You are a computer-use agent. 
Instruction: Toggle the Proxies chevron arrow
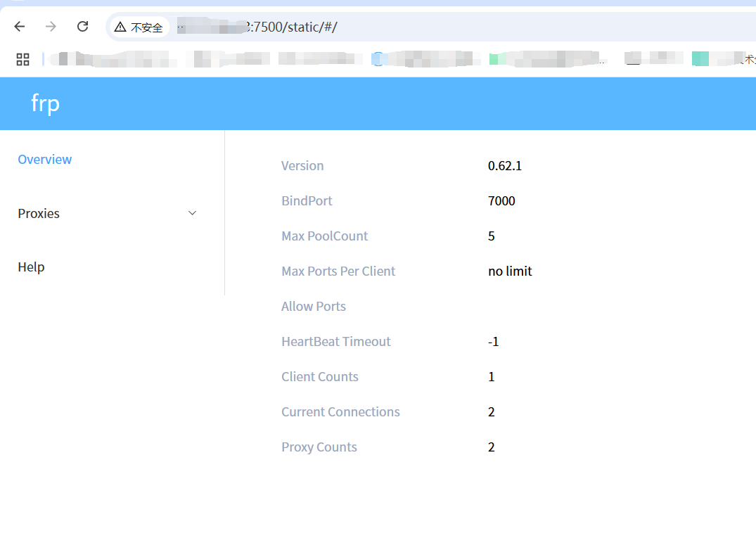pos(193,213)
